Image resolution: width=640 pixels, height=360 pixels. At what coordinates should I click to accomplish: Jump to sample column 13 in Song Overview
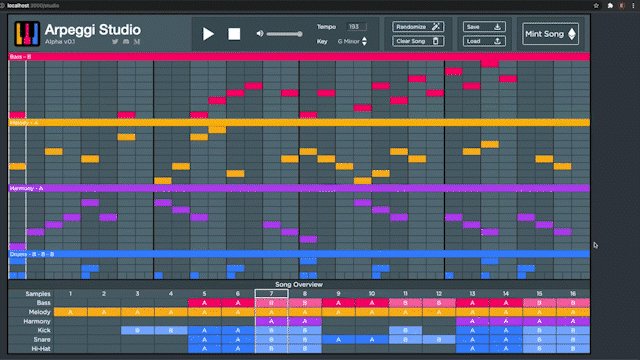pyautogui.click(x=472, y=293)
